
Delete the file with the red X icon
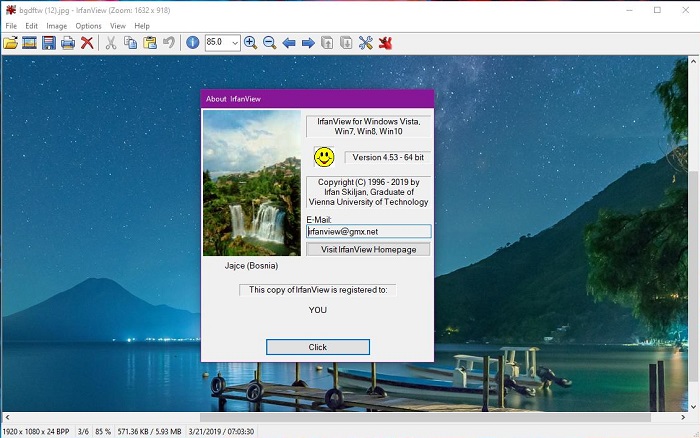coord(87,43)
